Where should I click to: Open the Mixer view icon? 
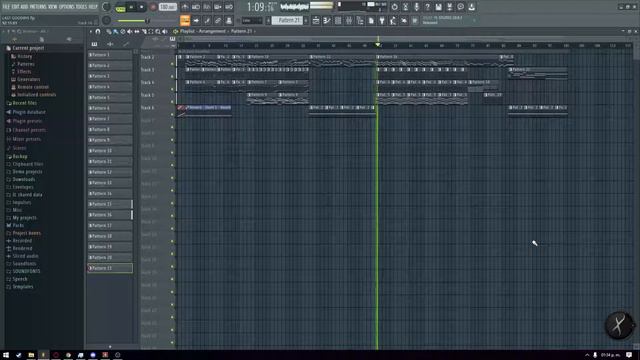click(349, 20)
